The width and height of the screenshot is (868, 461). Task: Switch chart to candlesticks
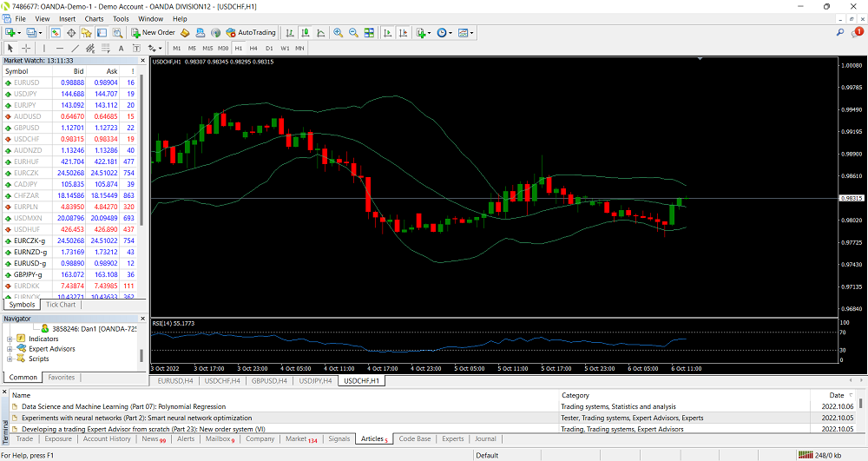coord(305,33)
